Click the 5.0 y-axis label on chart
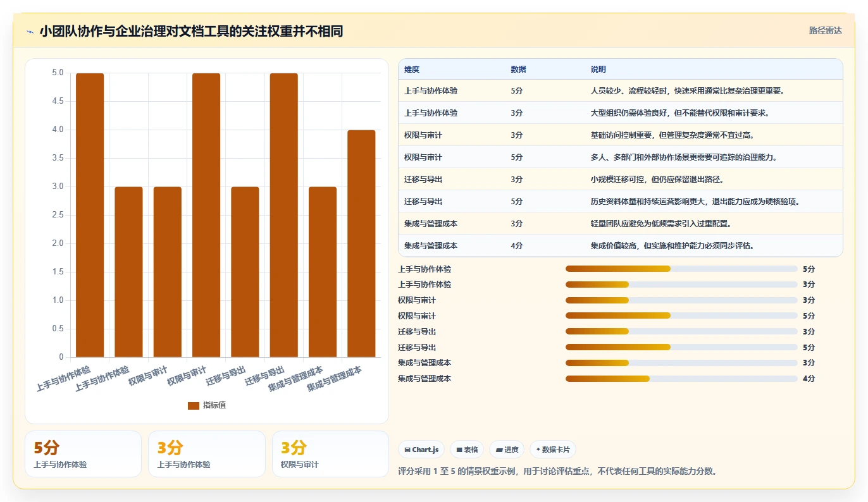The image size is (868, 502). click(x=58, y=73)
